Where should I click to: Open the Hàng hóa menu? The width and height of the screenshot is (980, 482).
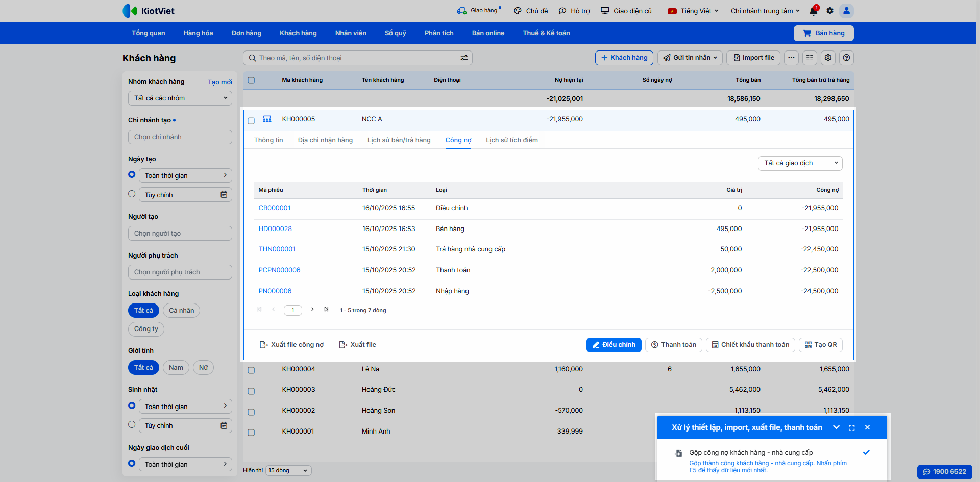(x=198, y=33)
